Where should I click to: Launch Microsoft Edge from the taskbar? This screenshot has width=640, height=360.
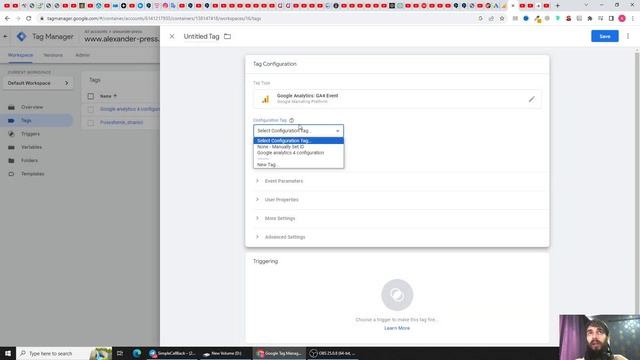(137, 353)
